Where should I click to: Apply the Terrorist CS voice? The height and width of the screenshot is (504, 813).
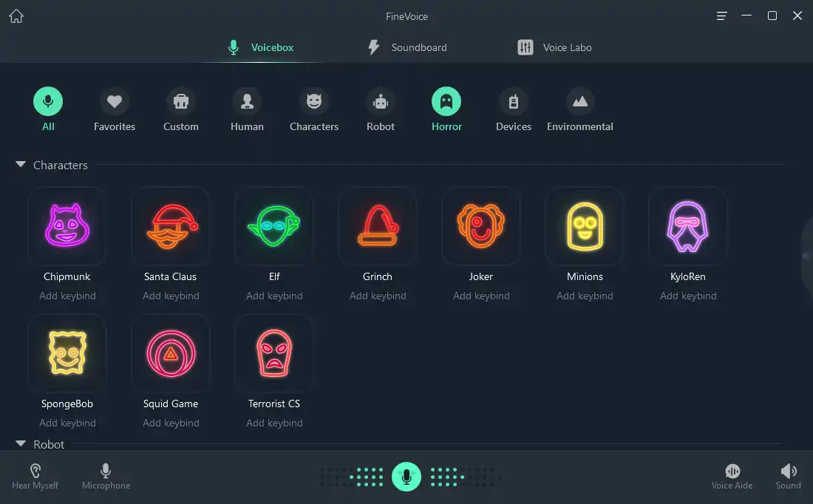[273, 353]
